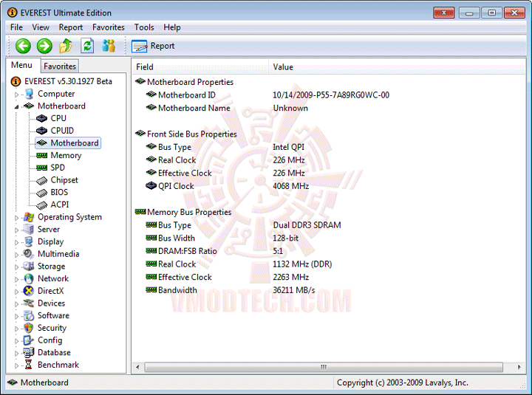Screen dimensions: 532x395
Task: Select the Database tree item
Action: pos(54,353)
